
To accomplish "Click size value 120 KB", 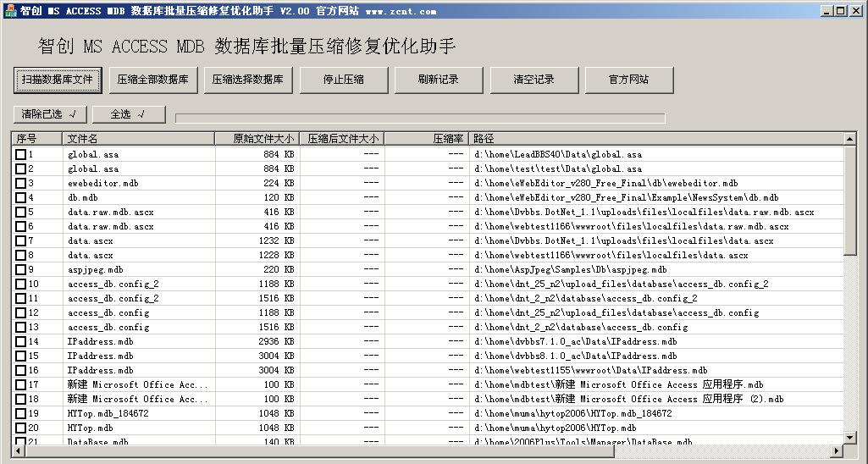I will 279,197.
